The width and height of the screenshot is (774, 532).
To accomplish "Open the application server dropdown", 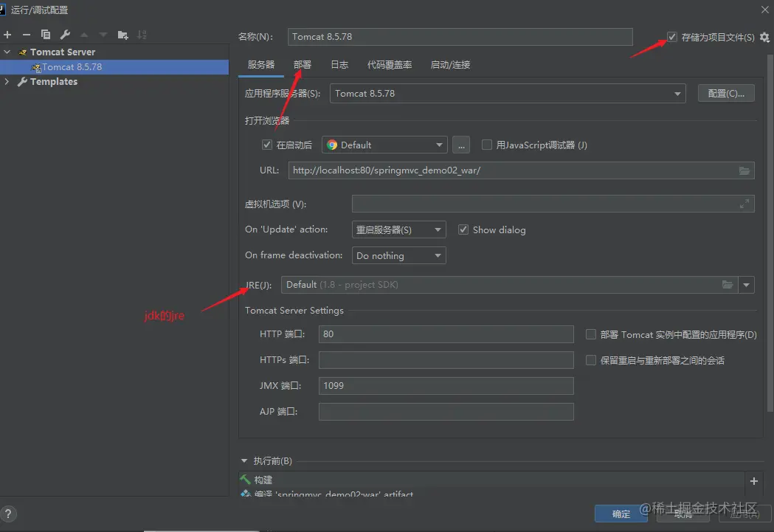I will (x=677, y=94).
